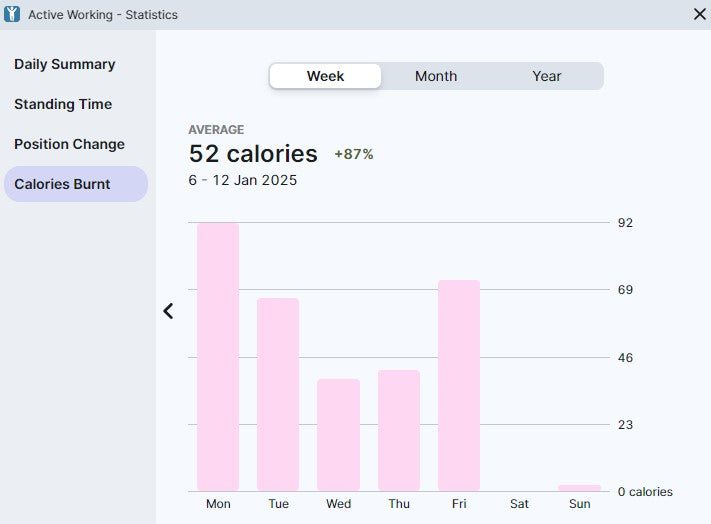This screenshot has height=524, width=711.
Task: Click the small Sunday calories bar
Action: [x=579, y=488]
